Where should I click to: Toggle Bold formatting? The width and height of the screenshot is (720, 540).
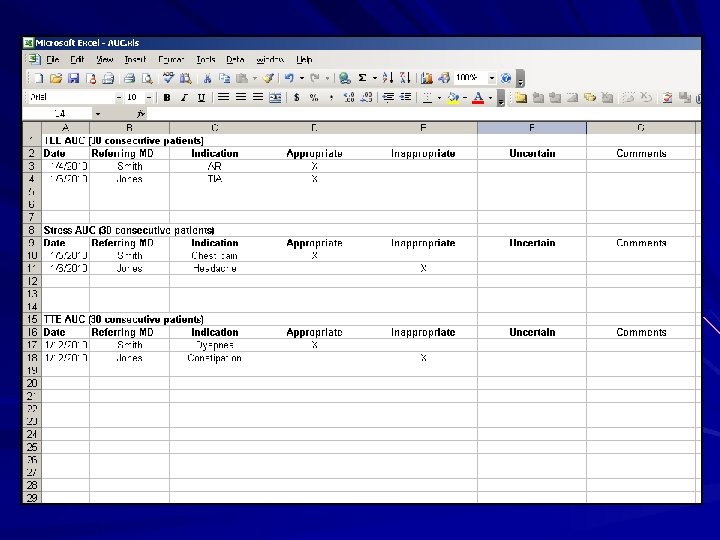click(x=167, y=97)
